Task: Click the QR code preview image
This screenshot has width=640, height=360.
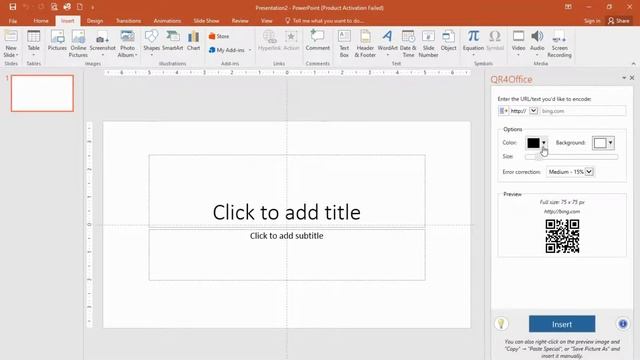Action: coord(562,236)
